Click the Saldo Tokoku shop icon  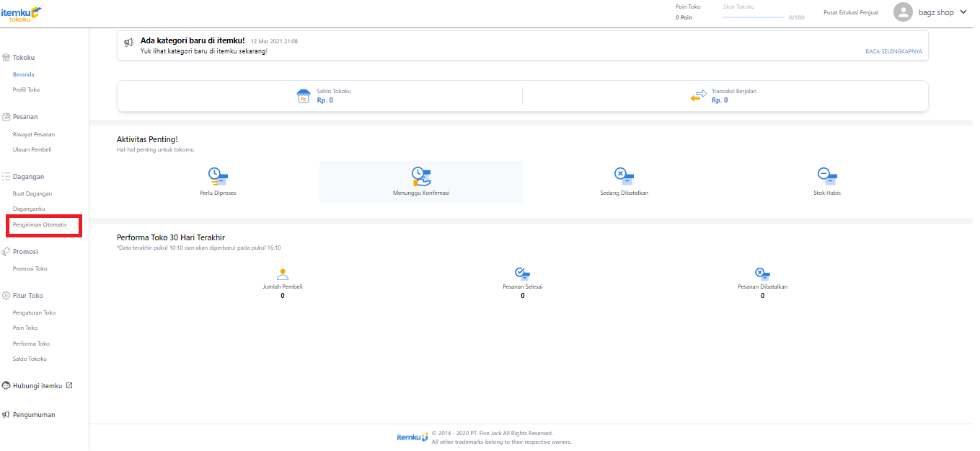coord(304,96)
